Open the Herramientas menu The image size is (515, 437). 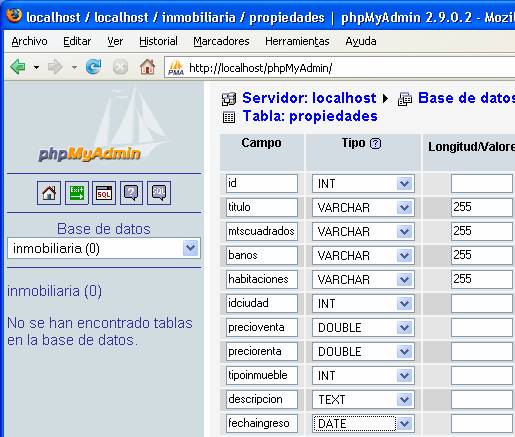[297, 41]
